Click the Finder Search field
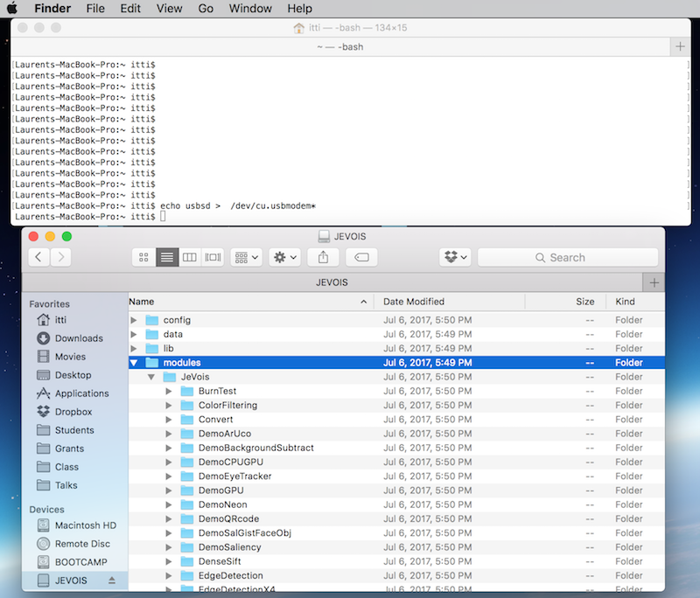 pos(568,257)
